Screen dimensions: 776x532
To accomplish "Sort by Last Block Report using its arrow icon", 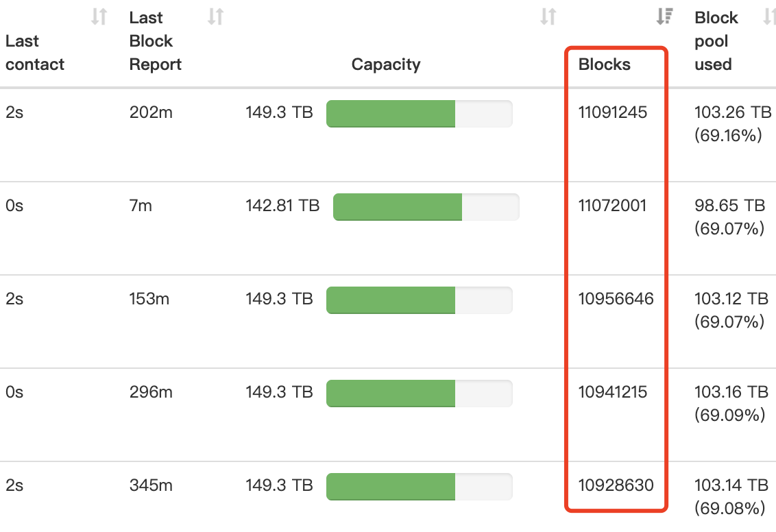I will pyautogui.click(x=216, y=17).
